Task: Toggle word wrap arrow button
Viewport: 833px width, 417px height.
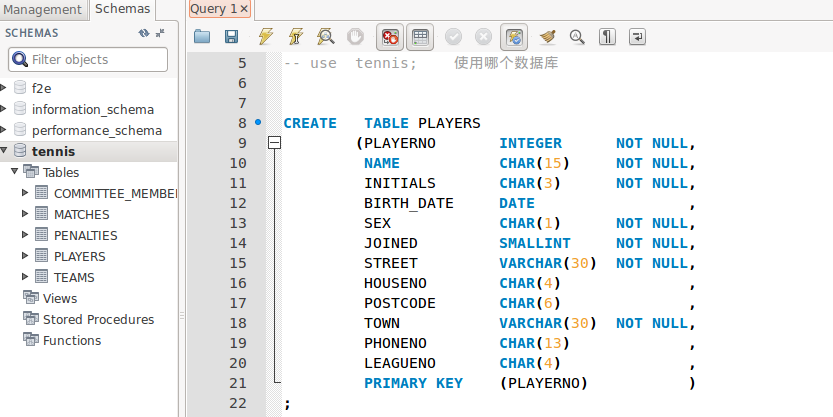Action: pos(637,37)
